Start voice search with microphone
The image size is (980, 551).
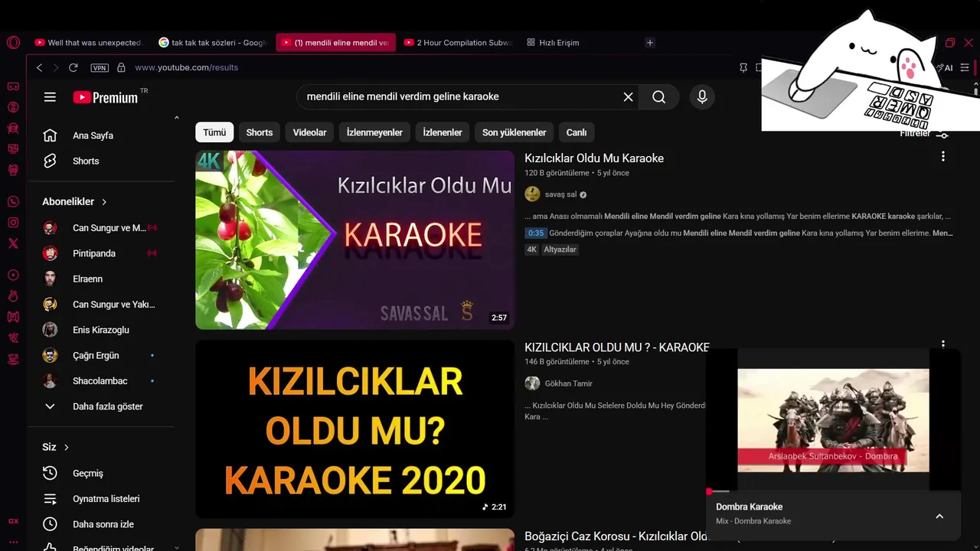pyautogui.click(x=702, y=97)
